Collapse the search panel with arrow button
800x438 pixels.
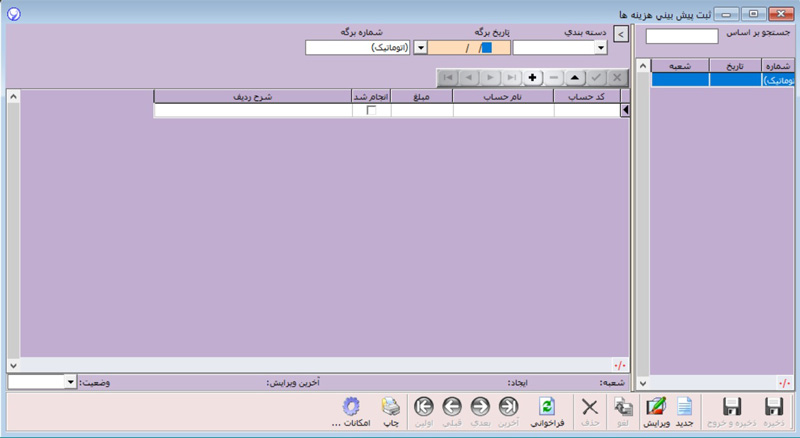click(x=620, y=35)
